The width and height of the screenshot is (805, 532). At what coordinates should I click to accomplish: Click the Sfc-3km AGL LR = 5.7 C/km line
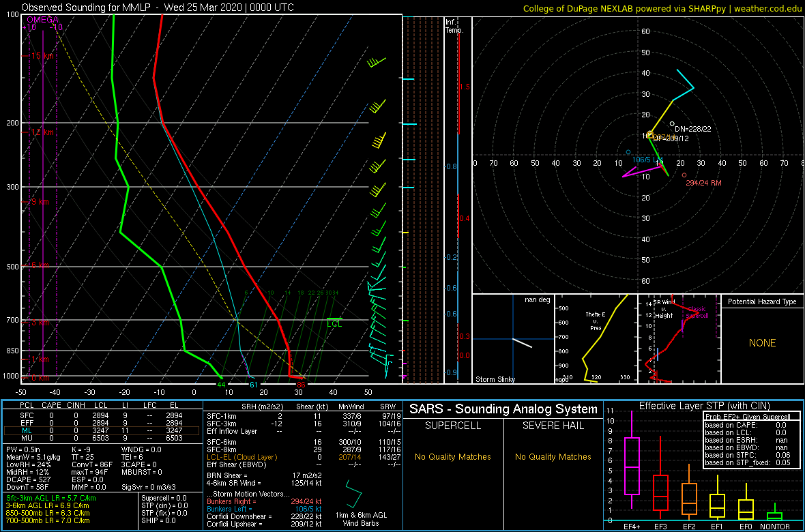(x=51, y=499)
